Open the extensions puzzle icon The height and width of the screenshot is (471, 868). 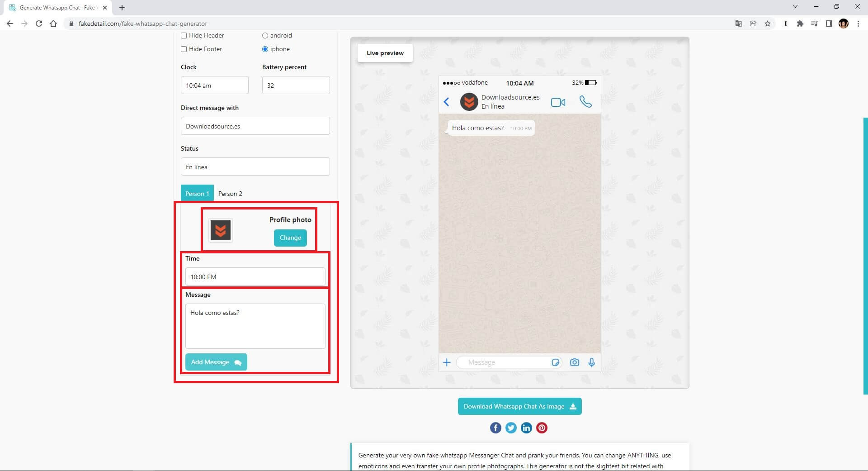pyautogui.click(x=800, y=24)
